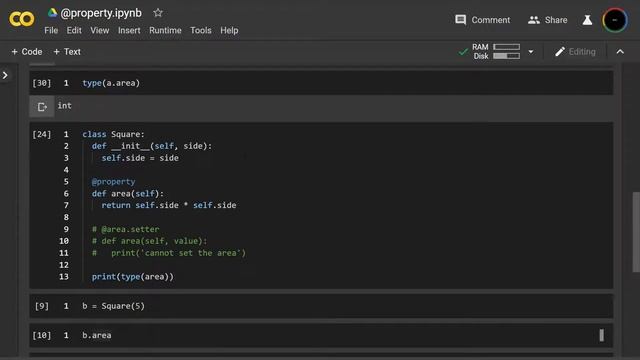Screen dimensions: 640x360
Task: Click the 'b = Square(5)' code
Action: (x=113, y=306)
